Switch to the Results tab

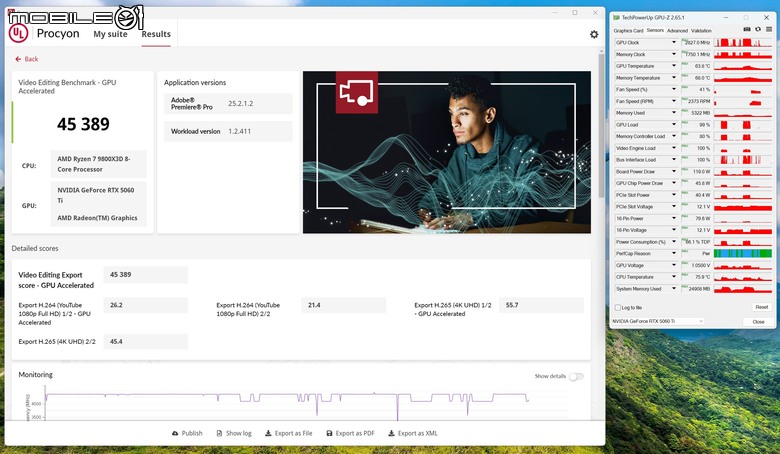[x=156, y=34]
